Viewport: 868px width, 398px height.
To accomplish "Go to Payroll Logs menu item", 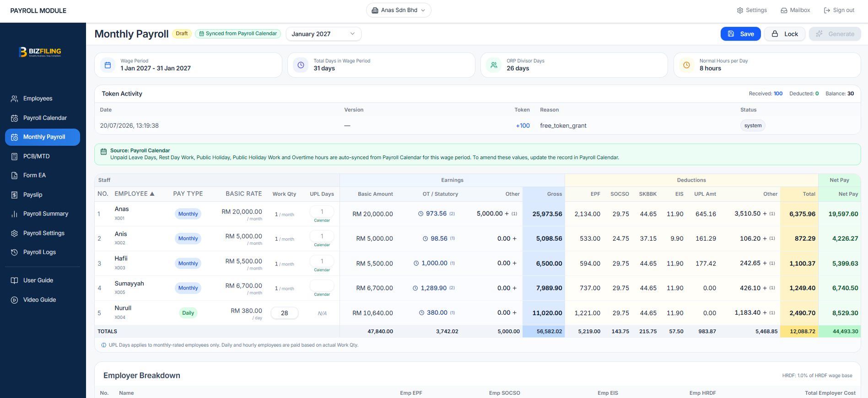I will tap(39, 252).
